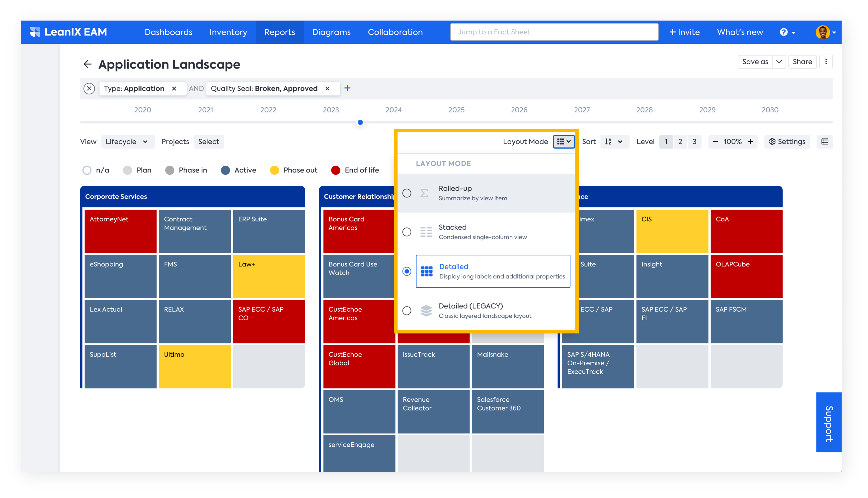Image resolution: width=868 pixels, height=498 pixels.
Task: Set Level to 1
Action: (665, 142)
